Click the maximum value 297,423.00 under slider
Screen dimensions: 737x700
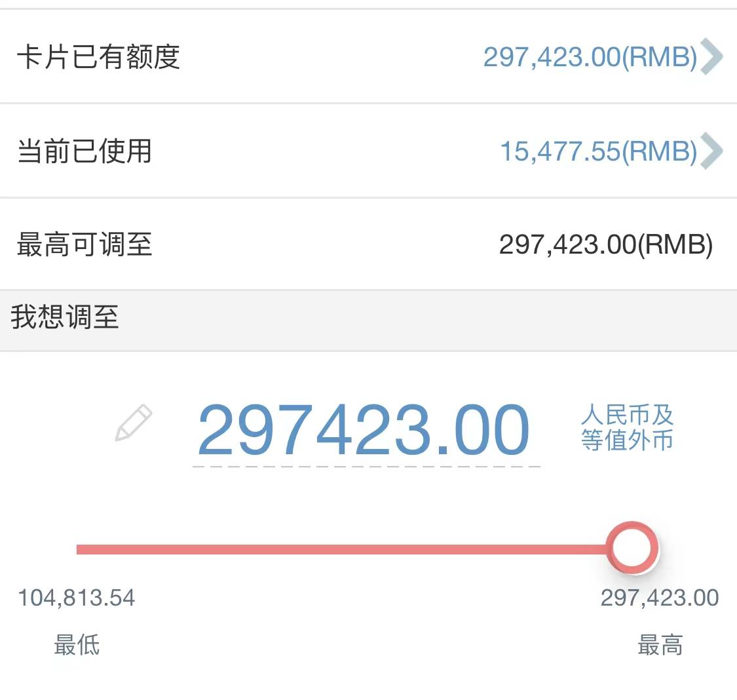point(660,598)
